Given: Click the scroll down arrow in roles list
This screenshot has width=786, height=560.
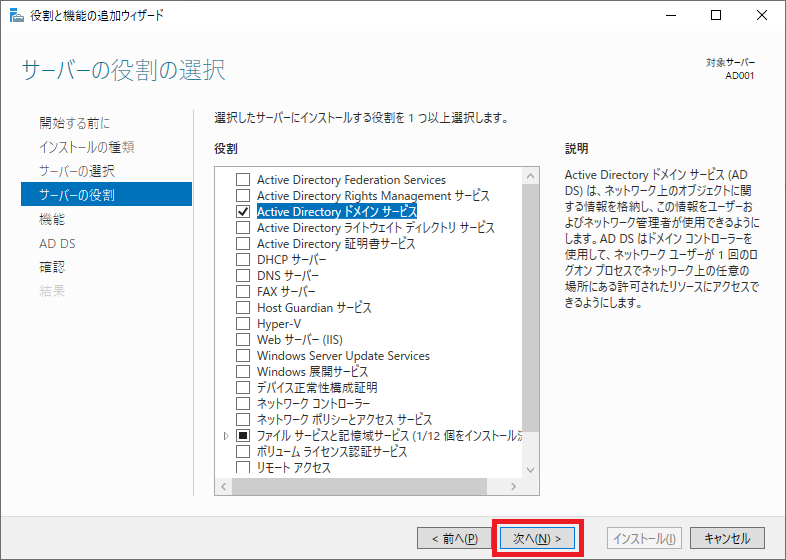Looking at the screenshot, I should coord(530,470).
